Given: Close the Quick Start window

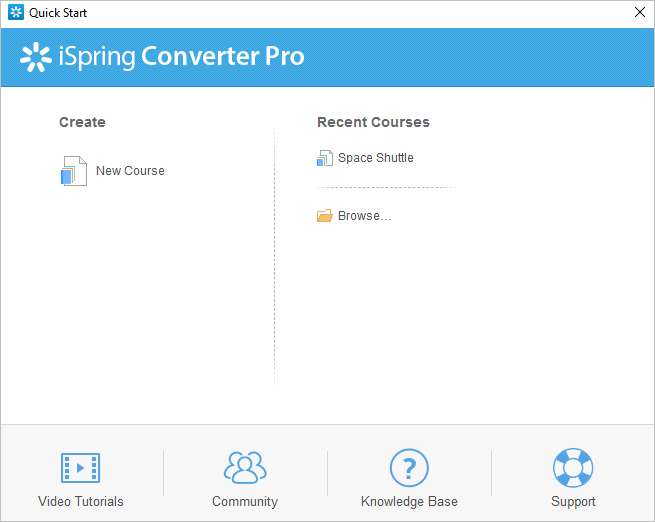Looking at the screenshot, I should pos(639,13).
